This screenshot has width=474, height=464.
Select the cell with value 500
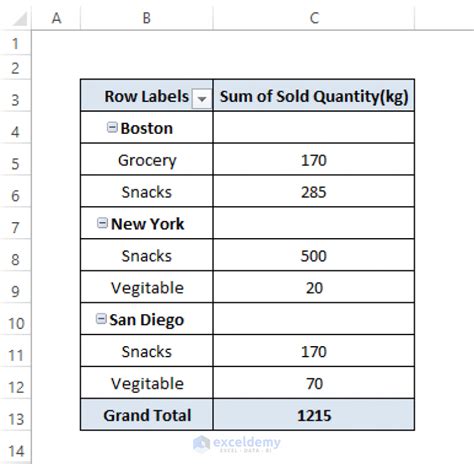click(314, 255)
